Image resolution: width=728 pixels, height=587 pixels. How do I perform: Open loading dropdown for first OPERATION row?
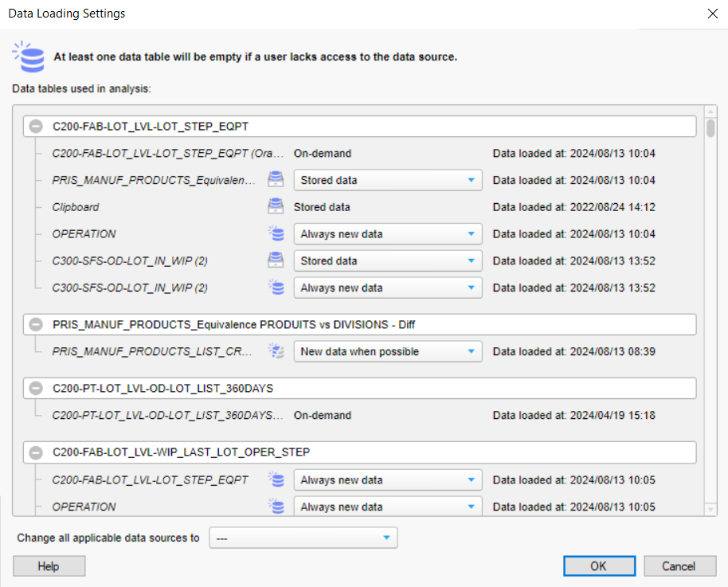click(388, 234)
